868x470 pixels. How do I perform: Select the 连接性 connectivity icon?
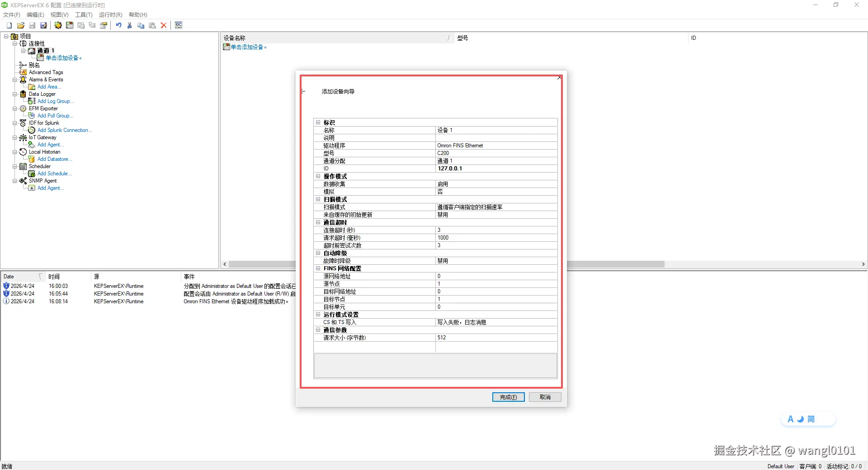point(23,43)
